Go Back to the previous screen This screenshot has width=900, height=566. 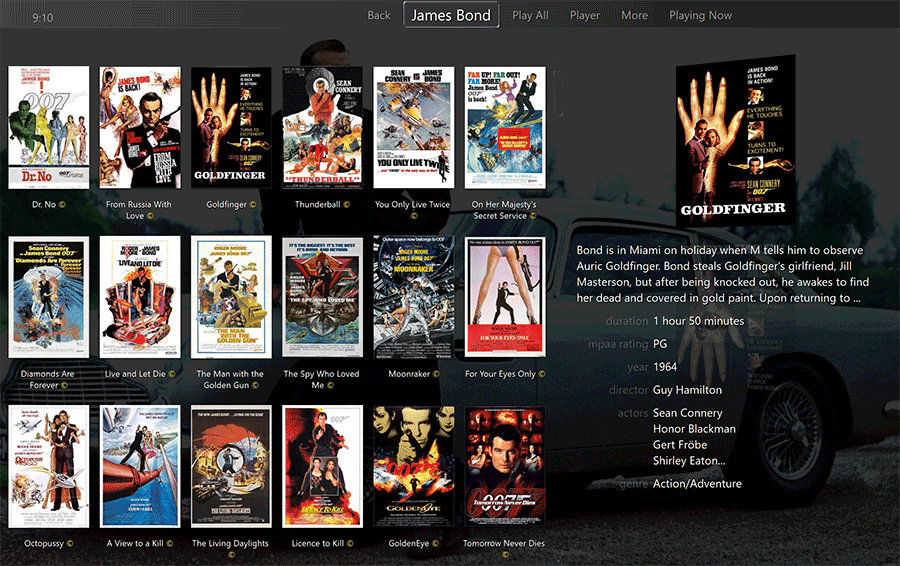379,15
